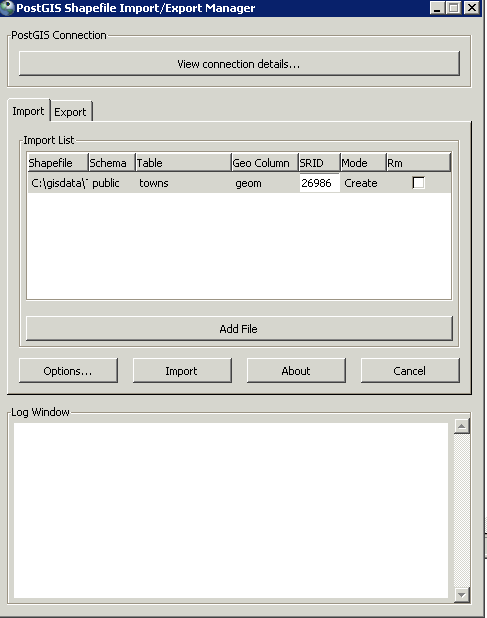Click the Log Window scrollbar track

coord(462,510)
